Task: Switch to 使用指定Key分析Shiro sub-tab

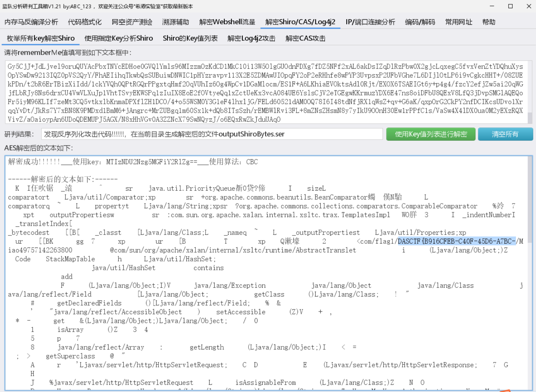Action: pos(119,38)
